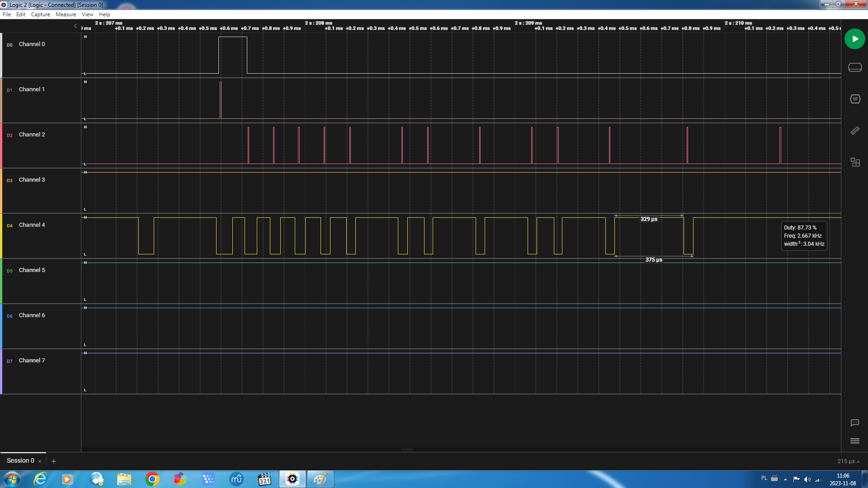The image size is (868, 488).
Task: Add a new session tab
Action: click(54, 461)
